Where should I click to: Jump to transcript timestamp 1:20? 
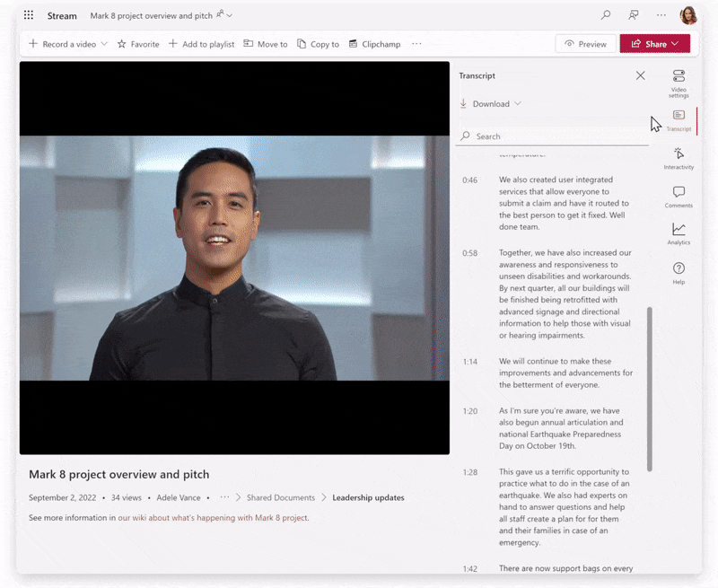coord(469,411)
